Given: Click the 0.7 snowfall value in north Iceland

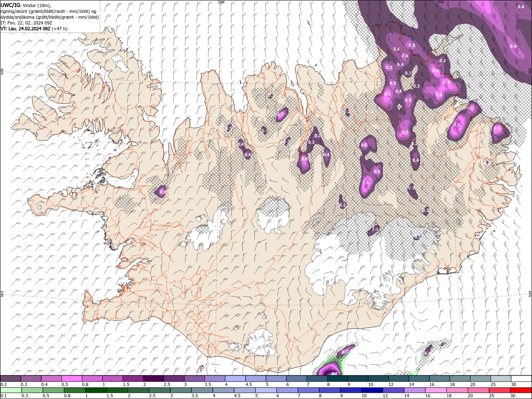Looking at the screenshot, I should tap(280, 115).
